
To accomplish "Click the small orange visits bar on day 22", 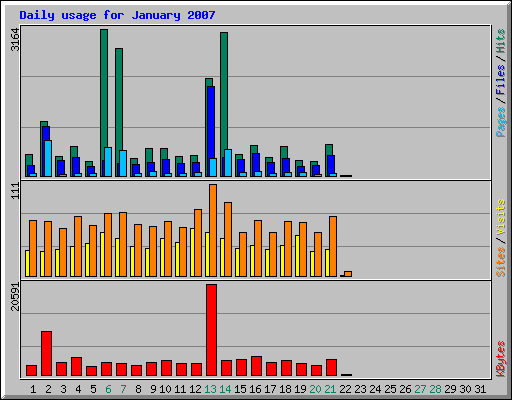I will point(348,274).
